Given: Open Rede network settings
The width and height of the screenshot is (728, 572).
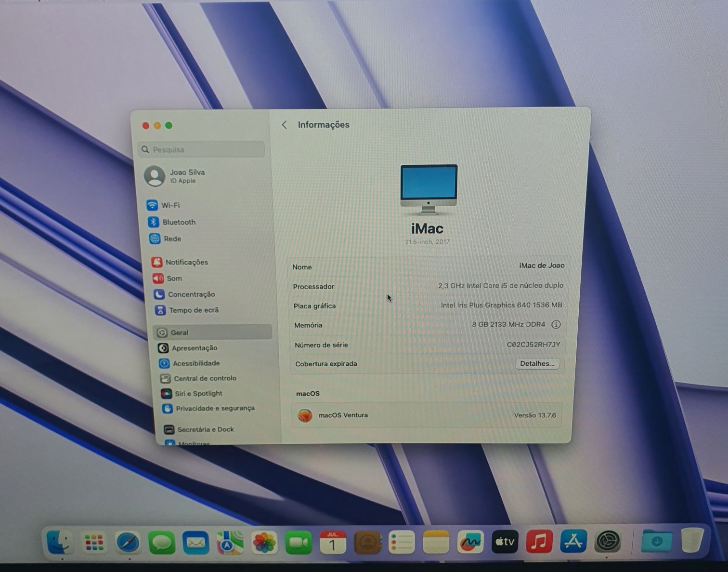Looking at the screenshot, I should click(x=166, y=239).
